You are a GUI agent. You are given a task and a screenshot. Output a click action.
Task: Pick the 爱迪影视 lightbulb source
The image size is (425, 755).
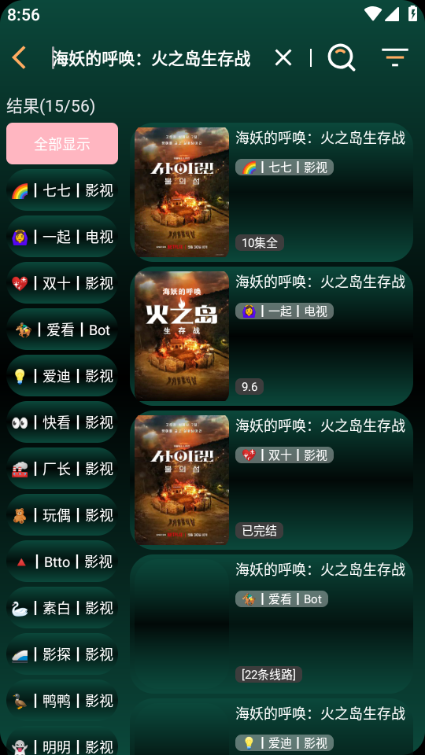[x=62, y=376]
